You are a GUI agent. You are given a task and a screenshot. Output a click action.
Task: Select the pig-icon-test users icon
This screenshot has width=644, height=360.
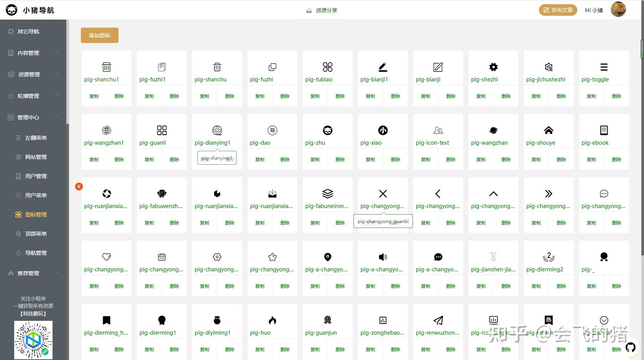tap(438, 130)
